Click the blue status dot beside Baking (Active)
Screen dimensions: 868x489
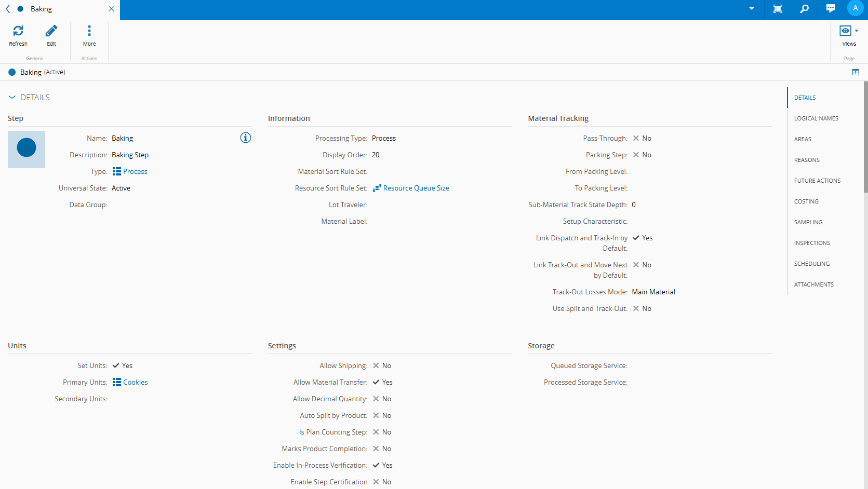pos(12,72)
